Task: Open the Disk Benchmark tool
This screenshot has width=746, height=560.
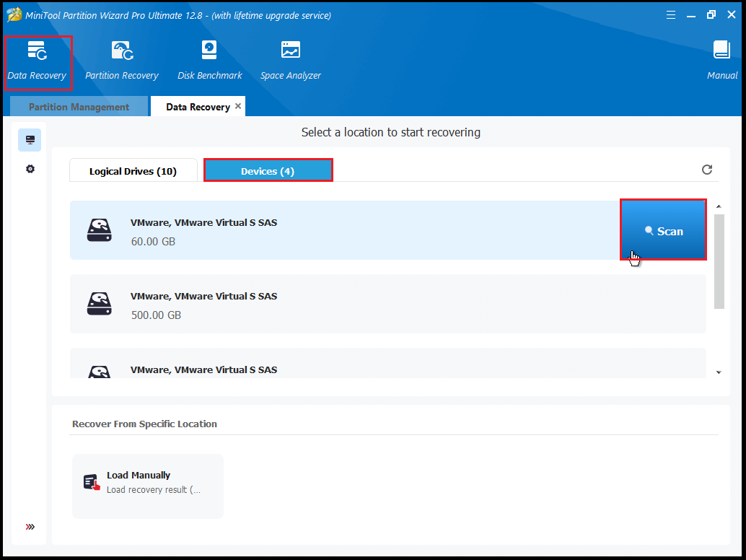Action: pyautogui.click(x=210, y=62)
